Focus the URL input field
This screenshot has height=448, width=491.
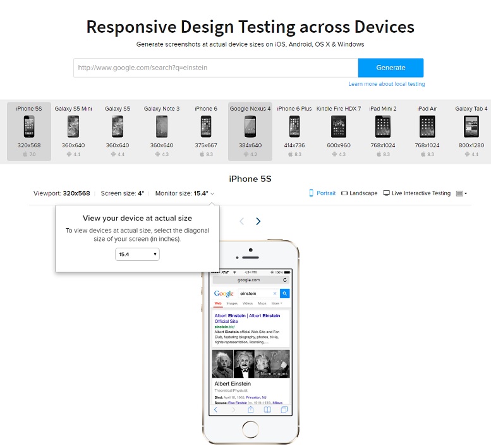215,68
